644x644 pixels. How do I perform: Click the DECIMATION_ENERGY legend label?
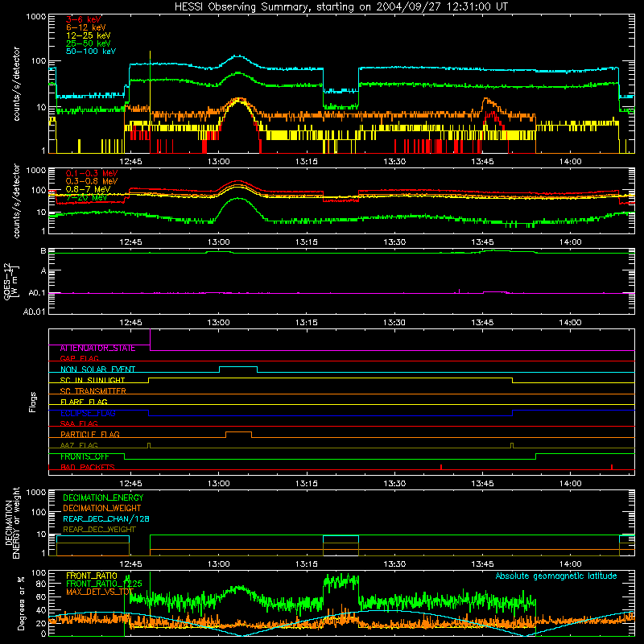click(x=103, y=497)
